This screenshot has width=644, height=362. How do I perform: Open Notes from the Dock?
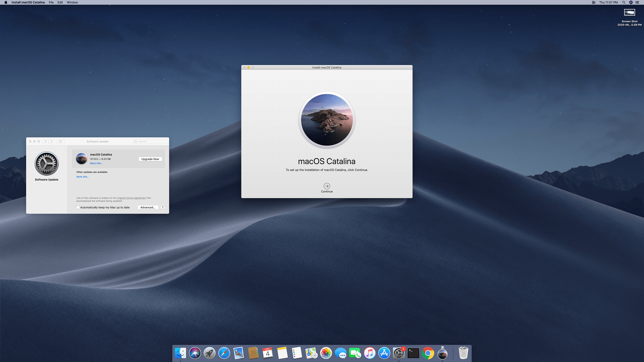pos(282,353)
